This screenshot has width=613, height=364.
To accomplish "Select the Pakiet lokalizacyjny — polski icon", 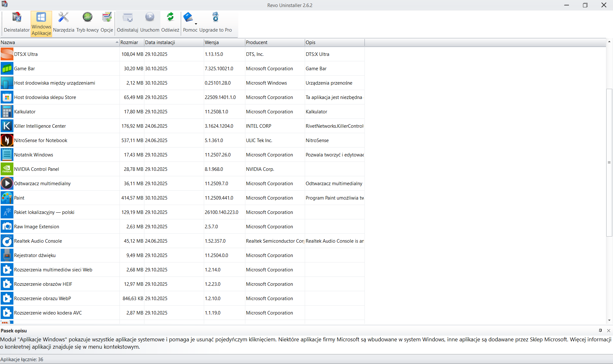I will point(7,212).
